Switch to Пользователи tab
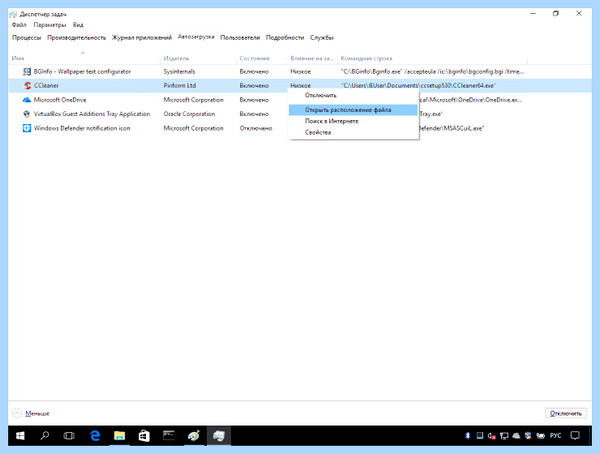The width and height of the screenshot is (600, 454). 240,38
